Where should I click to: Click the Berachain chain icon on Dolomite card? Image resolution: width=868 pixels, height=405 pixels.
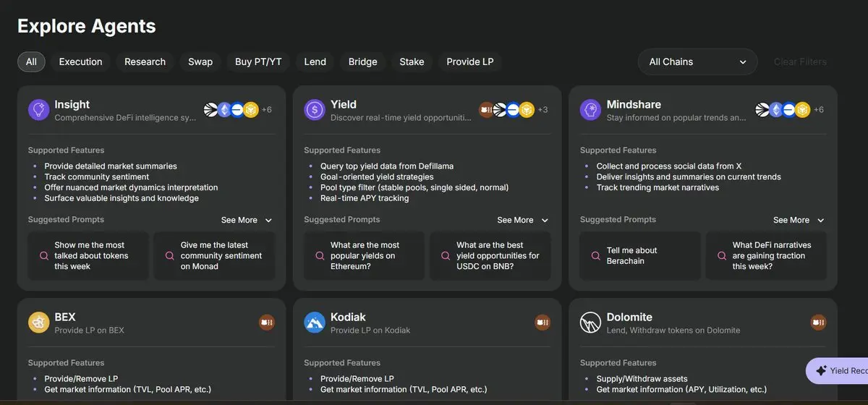pos(819,323)
